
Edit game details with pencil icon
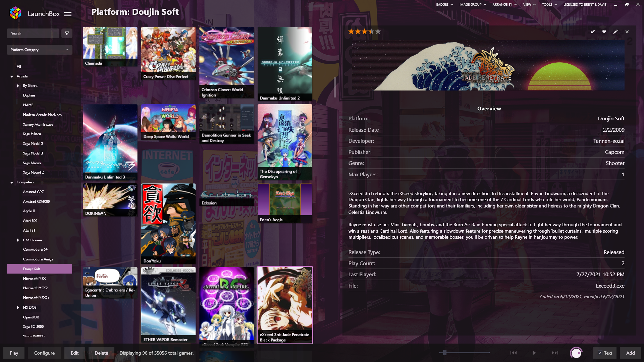[615, 32]
